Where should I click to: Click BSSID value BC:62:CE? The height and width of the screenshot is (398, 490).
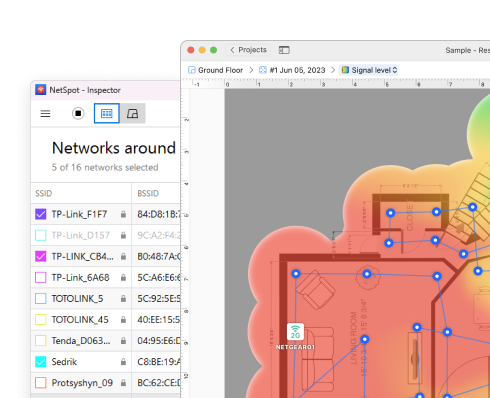[x=159, y=383]
